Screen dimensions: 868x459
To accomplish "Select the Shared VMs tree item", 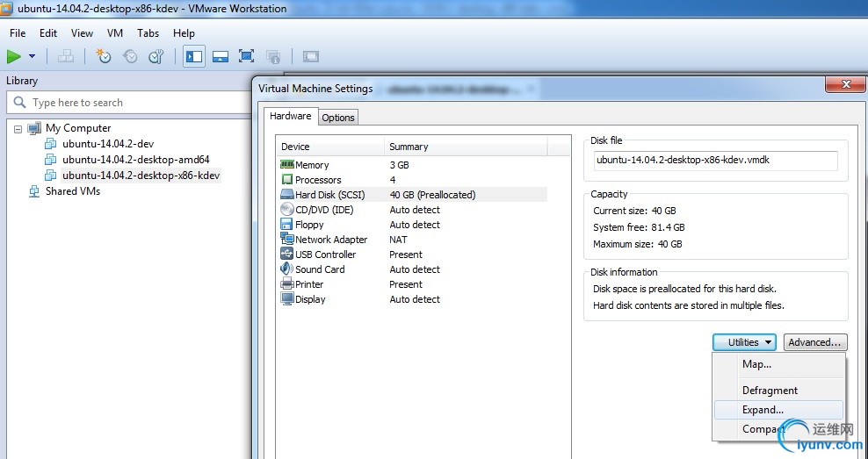I will 73,191.
